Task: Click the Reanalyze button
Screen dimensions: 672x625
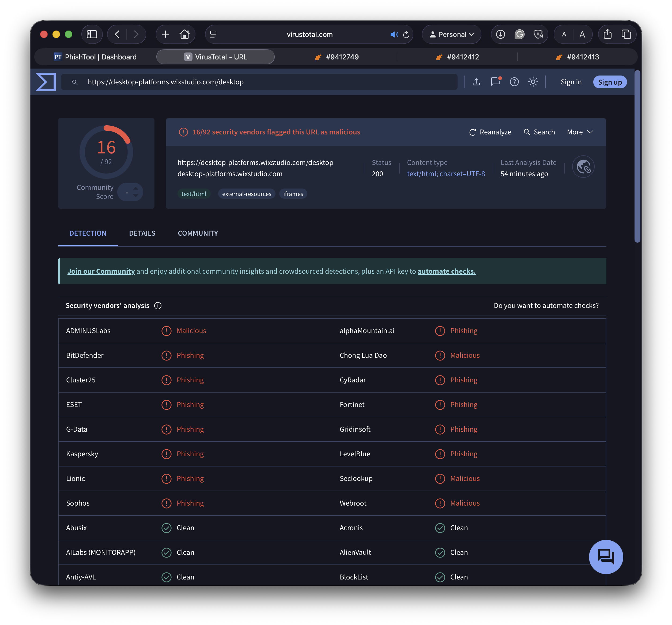Action: (490, 132)
